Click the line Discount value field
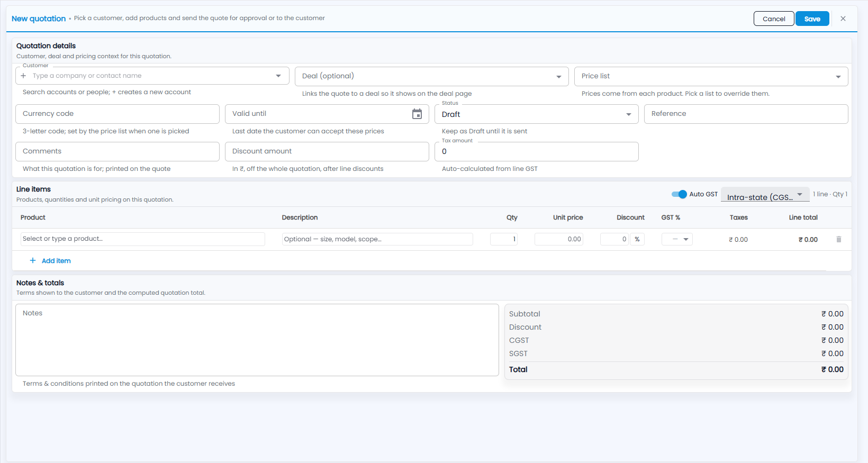868x463 pixels. 615,239
